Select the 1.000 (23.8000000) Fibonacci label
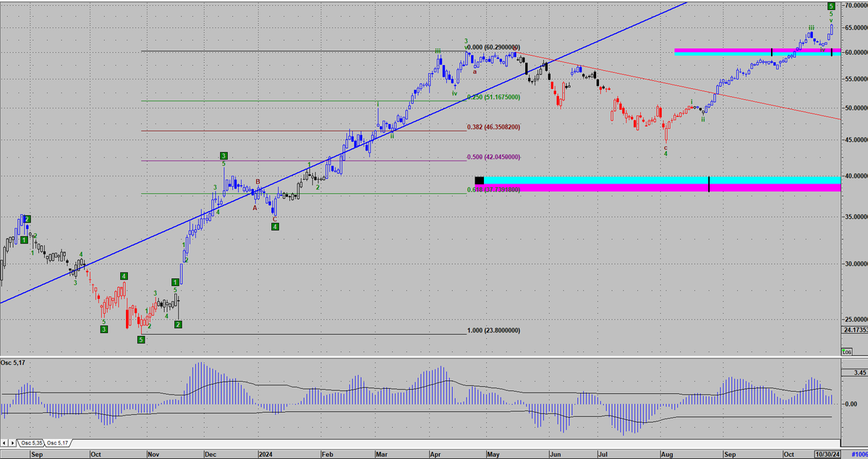Image resolution: width=868 pixels, height=459 pixels. click(493, 330)
